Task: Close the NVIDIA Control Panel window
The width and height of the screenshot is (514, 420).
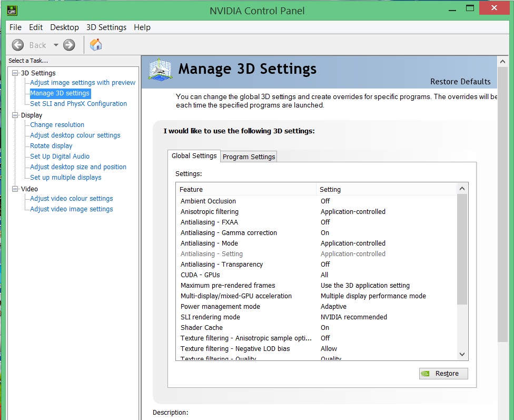Action: coord(495,8)
